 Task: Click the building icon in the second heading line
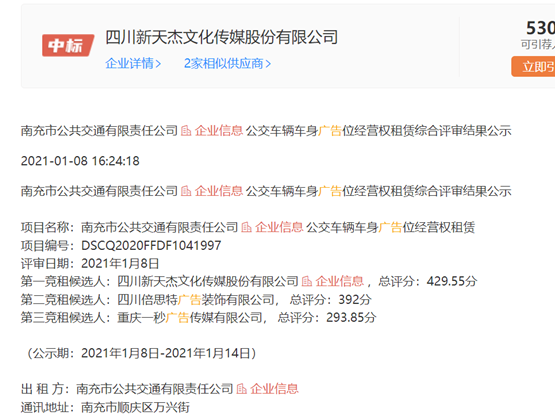pyautogui.click(x=186, y=191)
